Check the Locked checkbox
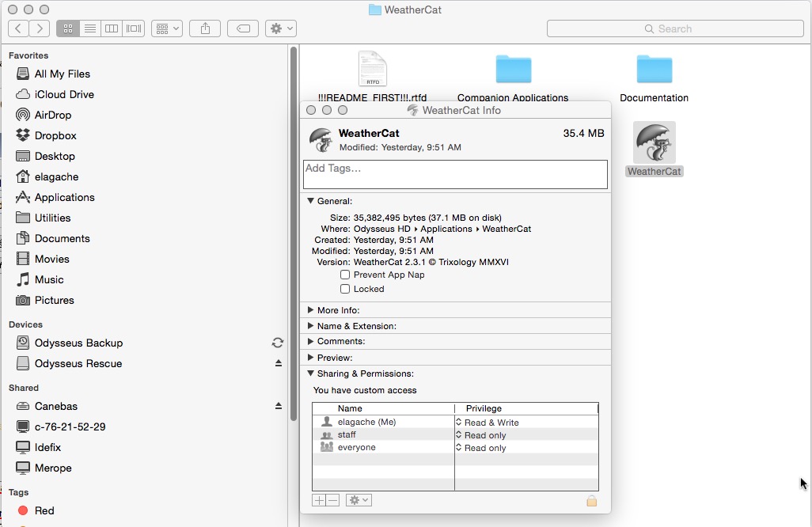The height and width of the screenshot is (527, 812). pos(345,289)
